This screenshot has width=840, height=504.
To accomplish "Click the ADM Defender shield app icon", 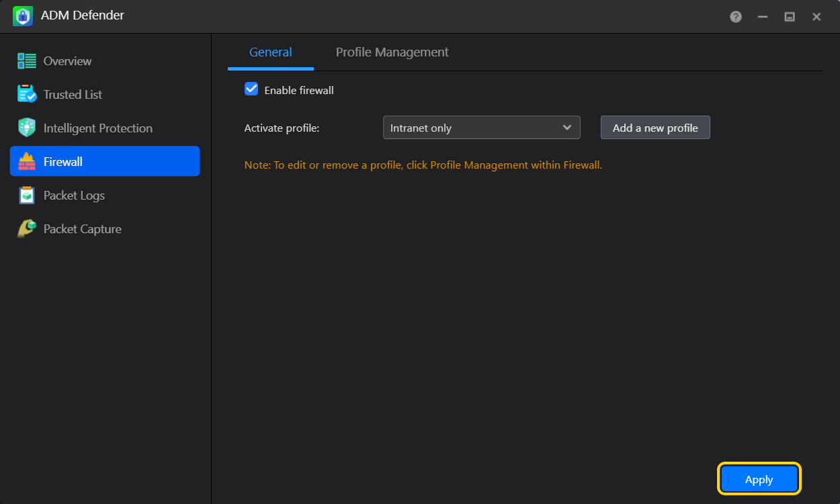I will coord(23,16).
